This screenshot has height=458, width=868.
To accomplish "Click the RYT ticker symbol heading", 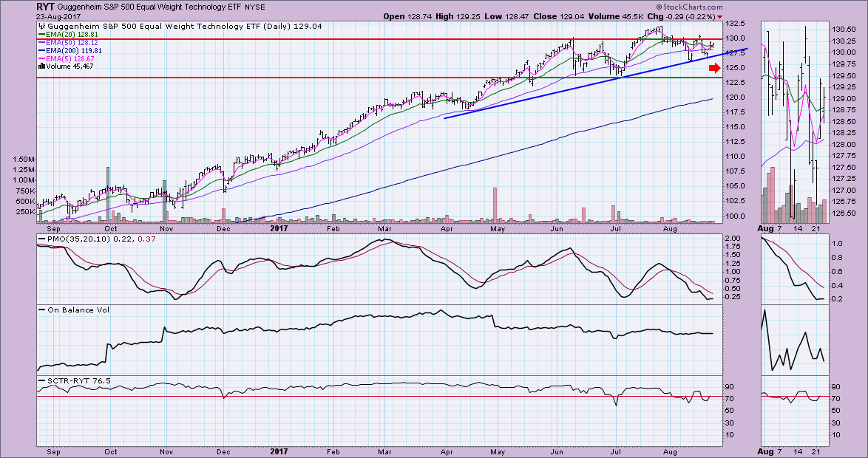I will [x=47, y=6].
